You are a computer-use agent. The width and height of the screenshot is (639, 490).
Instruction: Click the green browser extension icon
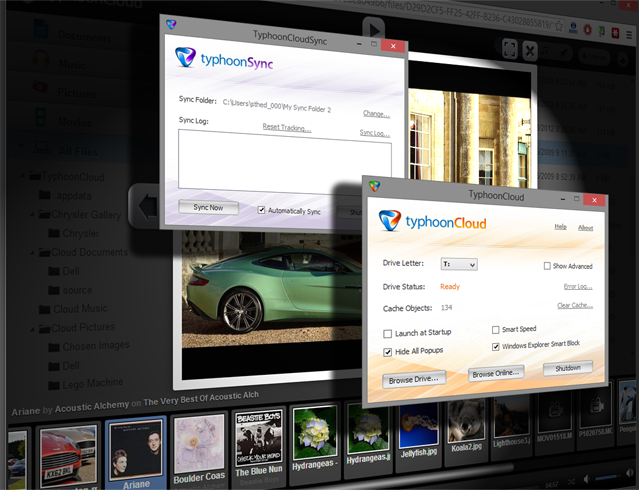point(601,31)
